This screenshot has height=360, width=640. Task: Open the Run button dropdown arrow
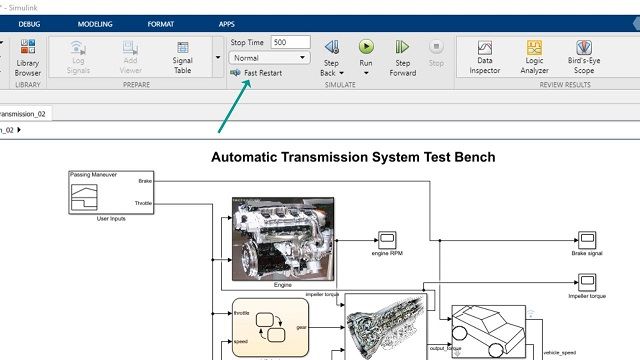pyautogui.click(x=366, y=73)
